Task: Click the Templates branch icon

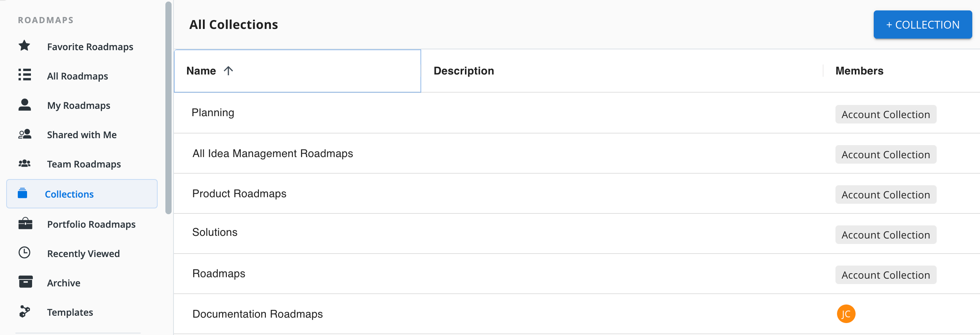Action: (x=24, y=311)
